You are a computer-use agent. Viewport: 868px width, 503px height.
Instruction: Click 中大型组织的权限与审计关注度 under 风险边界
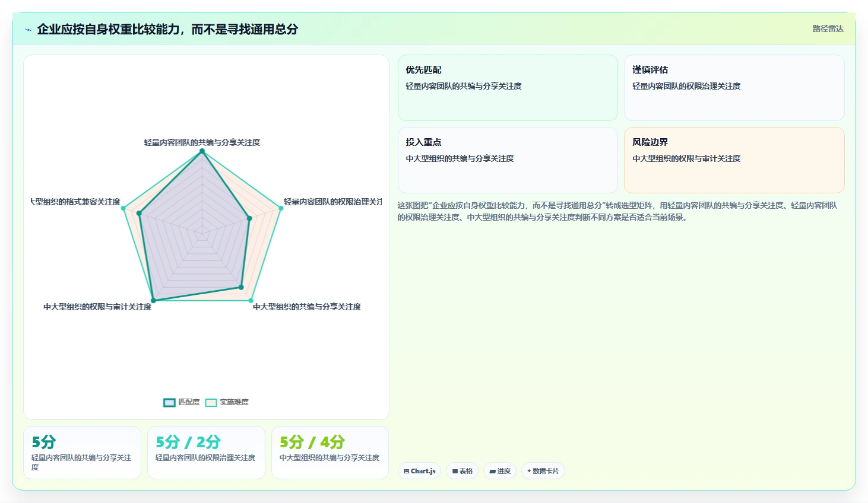point(686,158)
